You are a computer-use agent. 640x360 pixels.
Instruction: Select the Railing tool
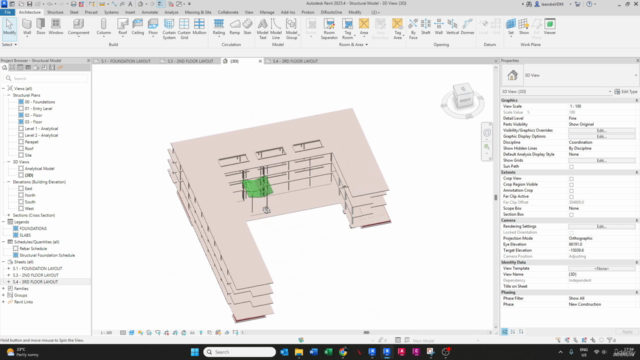pos(219,27)
